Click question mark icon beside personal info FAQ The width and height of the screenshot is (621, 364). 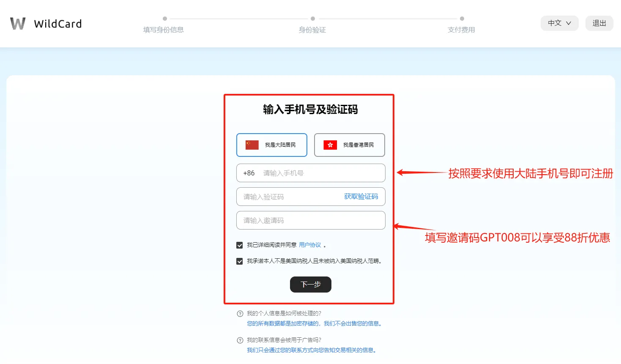240,314
